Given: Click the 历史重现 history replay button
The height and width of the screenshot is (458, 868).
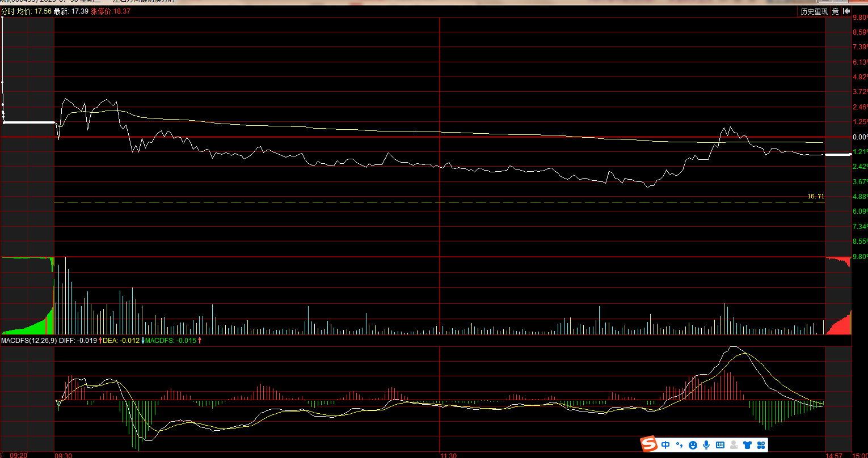Looking at the screenshot, I should pyautogui.click(x=814, y=11).
